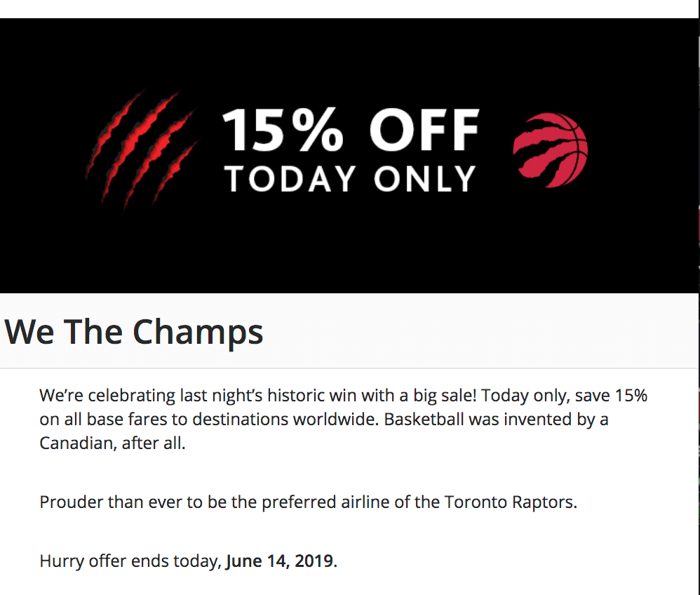Viewport: 700px width, 595px height.
Task: Click 'Basketball was invented by a' text
Action: [x=496, y=420]
